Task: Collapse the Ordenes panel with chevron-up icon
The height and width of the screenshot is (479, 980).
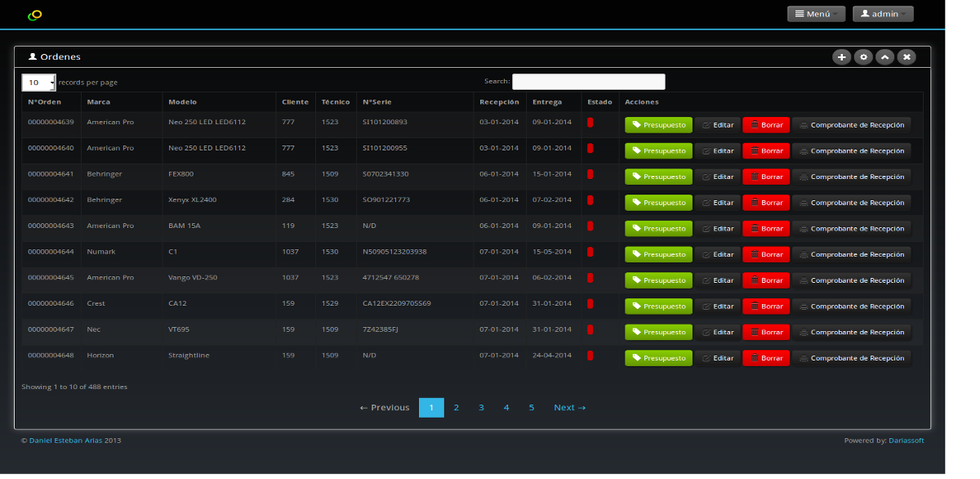Action: click(x=884, y=57)
